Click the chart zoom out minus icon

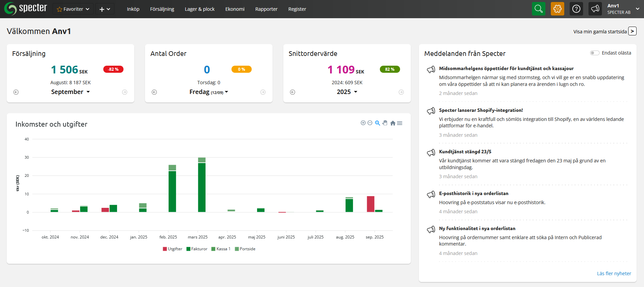370,123
